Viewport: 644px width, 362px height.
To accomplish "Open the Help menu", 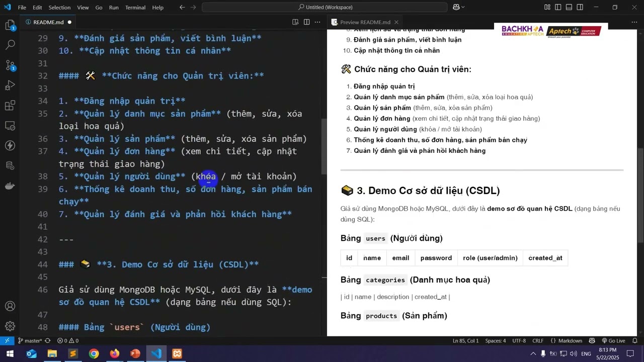I will (158, 8).
